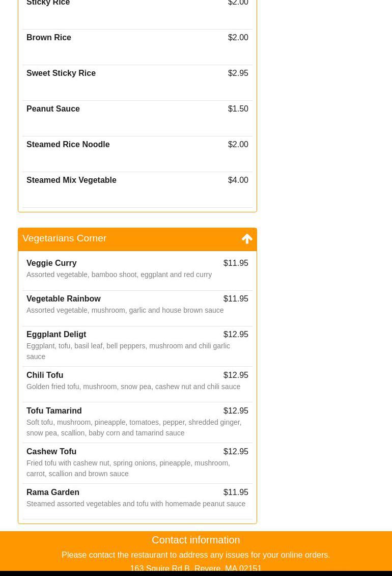This screenshot has width=392, height=576.
Task: Select Chili Tofu from the menu
Action: point(45,375)
